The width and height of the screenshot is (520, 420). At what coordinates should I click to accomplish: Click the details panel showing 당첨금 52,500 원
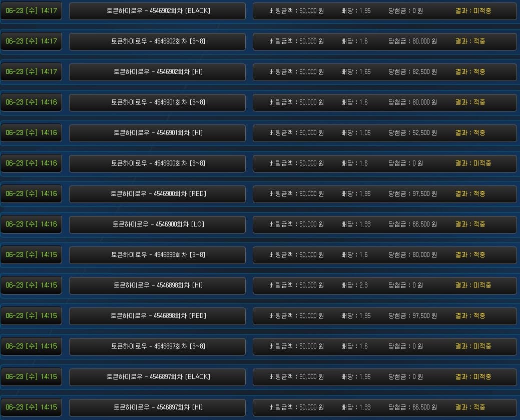pyautogui.click(x=384, y=133)
